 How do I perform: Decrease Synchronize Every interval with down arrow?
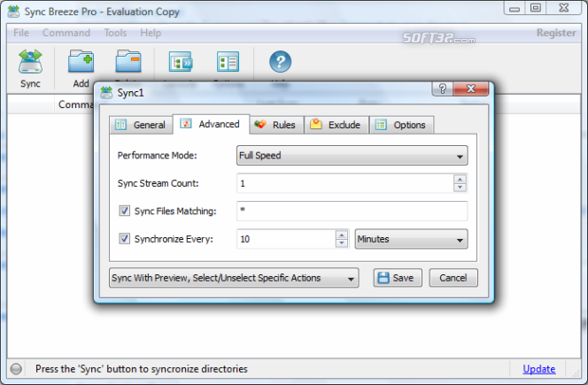tap(341, 243)
